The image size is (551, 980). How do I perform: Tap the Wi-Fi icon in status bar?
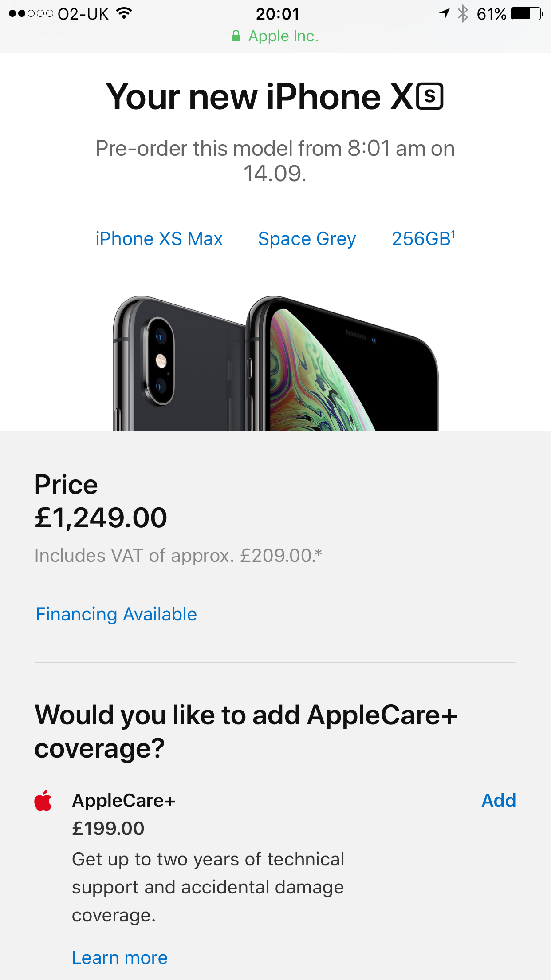tap(125, 14)
